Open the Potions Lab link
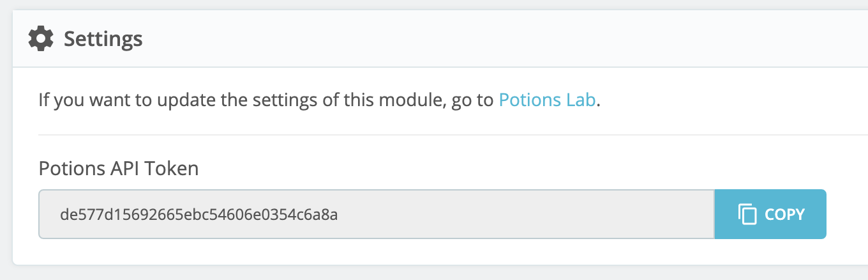Image resolution: width=868 pixels, height=280 pixels. (x=547, y=100)
